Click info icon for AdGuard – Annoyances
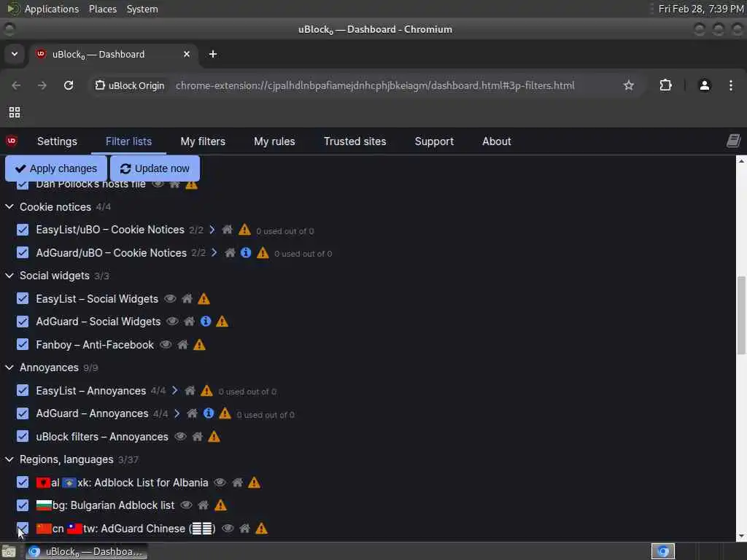 [x=209, y=413]
